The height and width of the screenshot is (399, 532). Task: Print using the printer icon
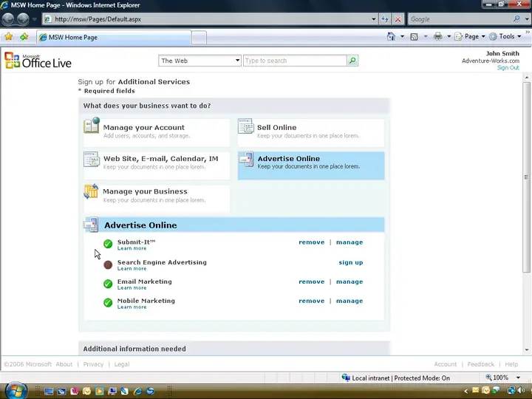pyautogui.click(x=438, y=36)
